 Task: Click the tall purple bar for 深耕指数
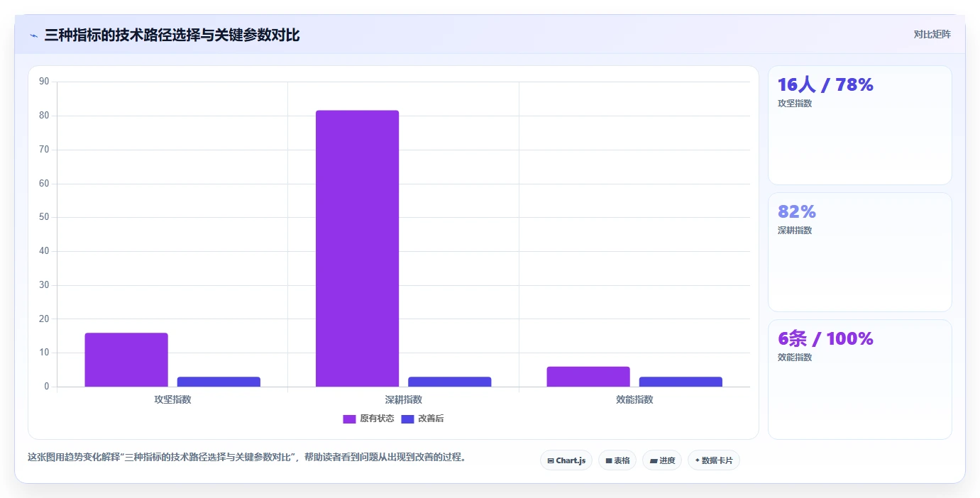click(x=357, y=248)
